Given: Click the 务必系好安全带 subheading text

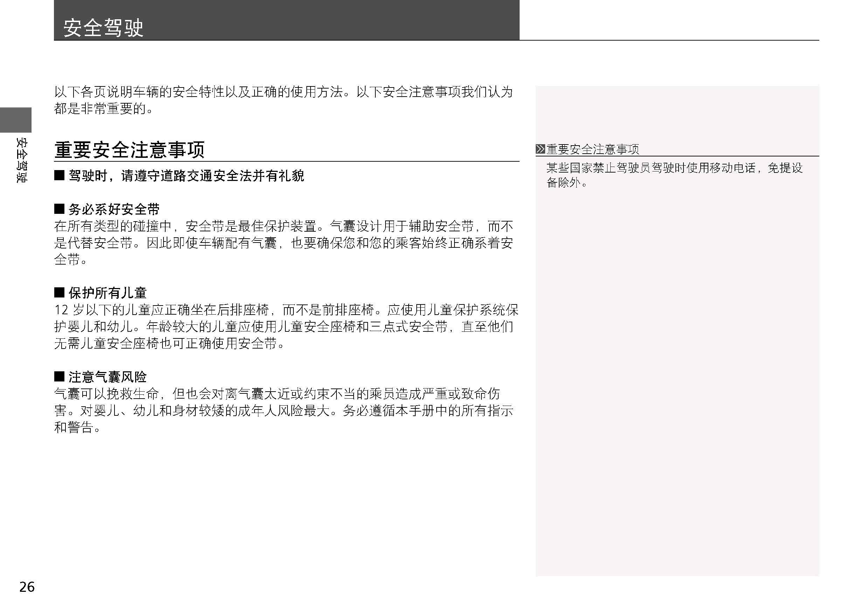Looking at the screenshot, I should [114, 209].
